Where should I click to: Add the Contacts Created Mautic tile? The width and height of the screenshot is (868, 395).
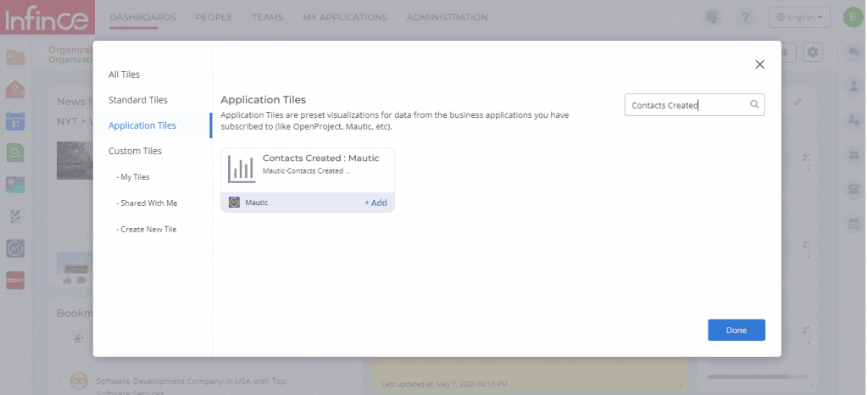[x=376, y=203]
